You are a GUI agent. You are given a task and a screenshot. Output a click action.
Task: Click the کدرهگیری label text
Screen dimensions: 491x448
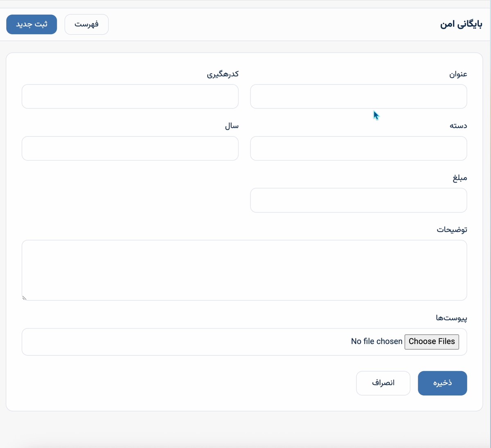(x=222, y=74)
